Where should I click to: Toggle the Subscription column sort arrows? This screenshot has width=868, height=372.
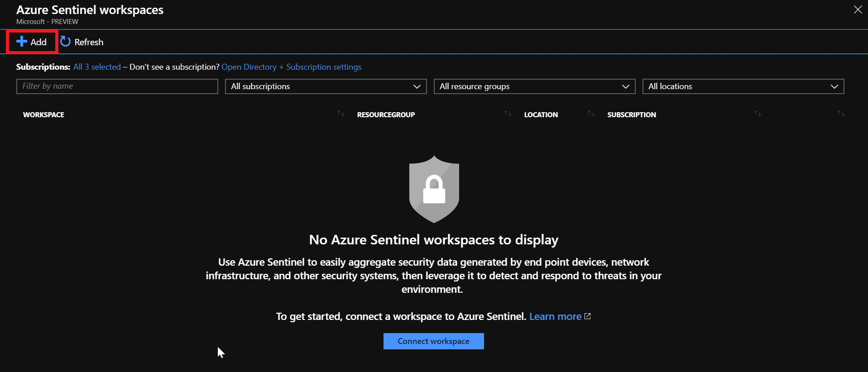758,114
